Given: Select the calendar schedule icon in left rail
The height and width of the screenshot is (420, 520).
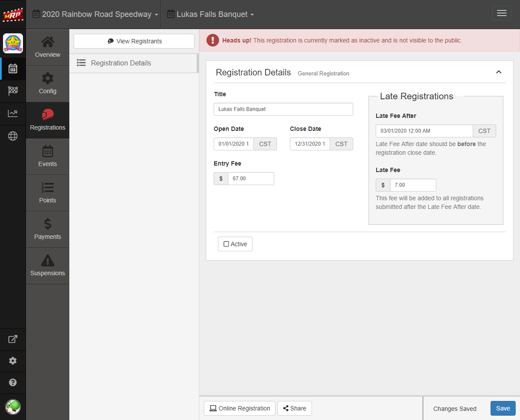Looking at the screenshot, I should [x=13, y=68].
